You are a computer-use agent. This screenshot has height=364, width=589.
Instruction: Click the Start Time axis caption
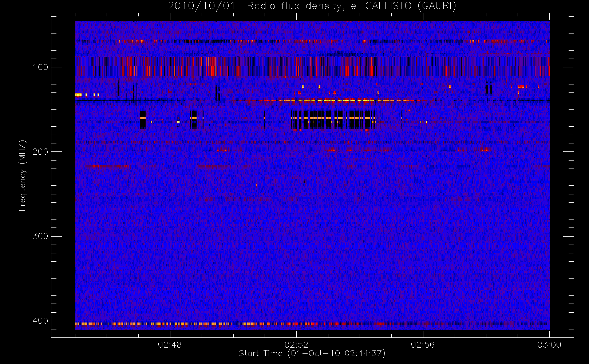312,353
